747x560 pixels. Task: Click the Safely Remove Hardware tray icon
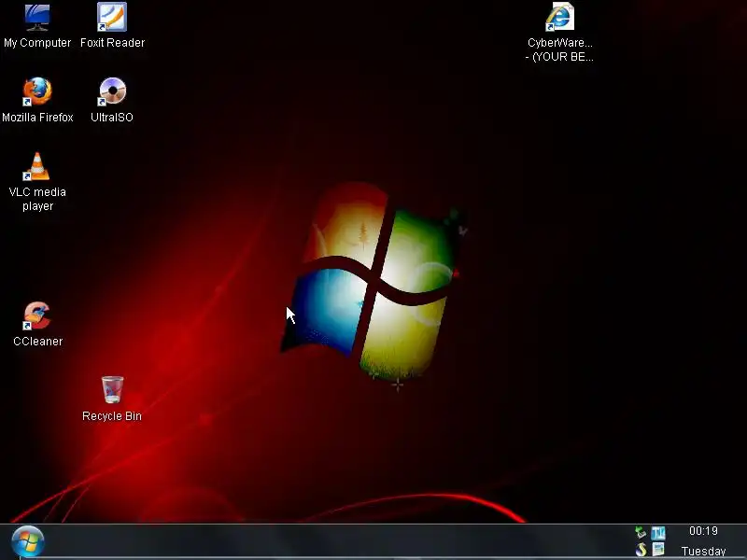[x=641, y=532]
